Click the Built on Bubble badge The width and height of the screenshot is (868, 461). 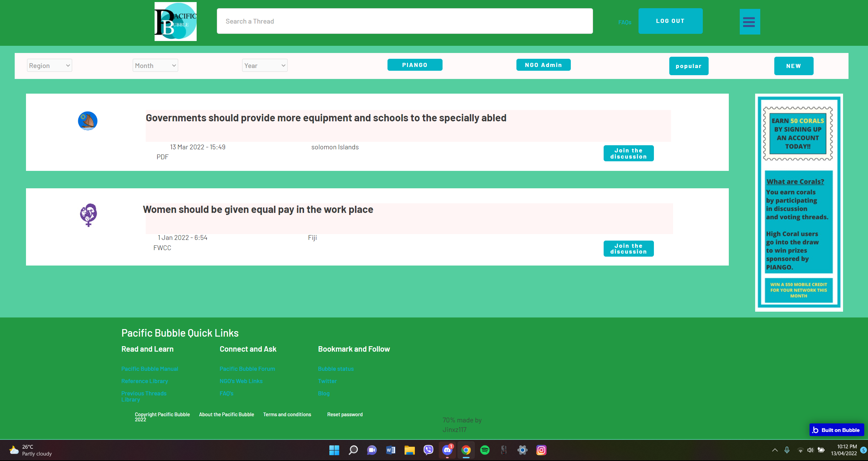(836, 430)
